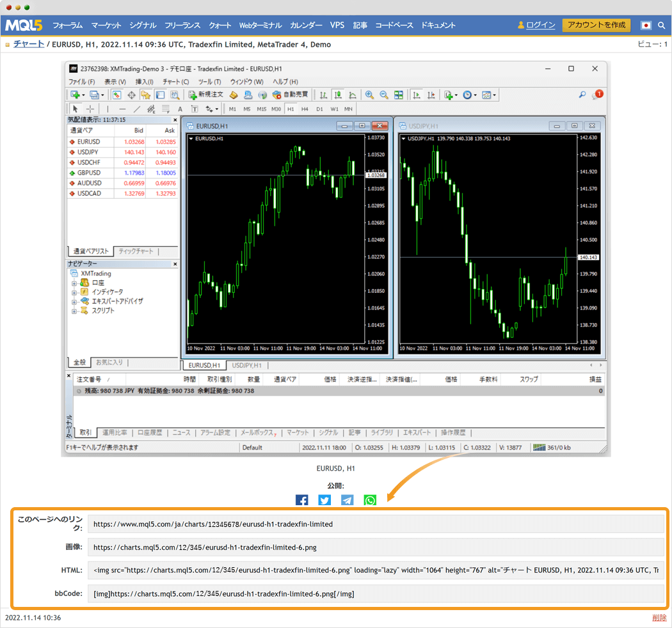
Task: Select the trendline drawing tool
Action: point(137,109)
